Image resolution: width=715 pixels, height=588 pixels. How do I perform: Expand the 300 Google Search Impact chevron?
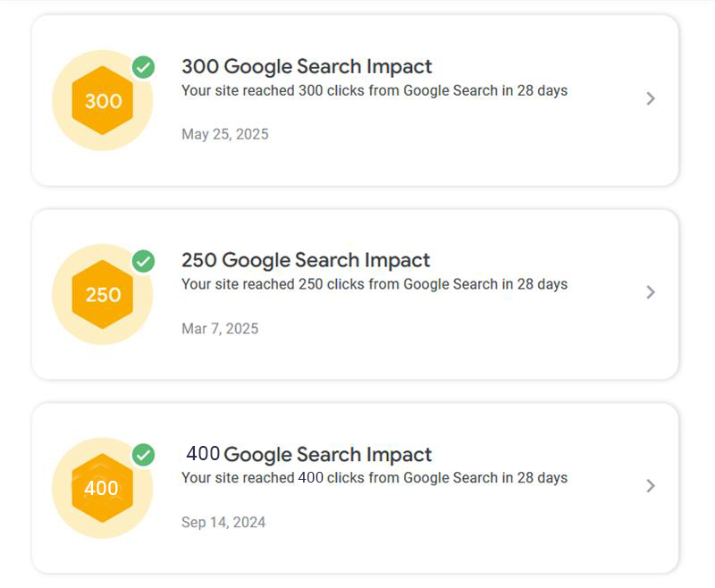pos(651,98)
